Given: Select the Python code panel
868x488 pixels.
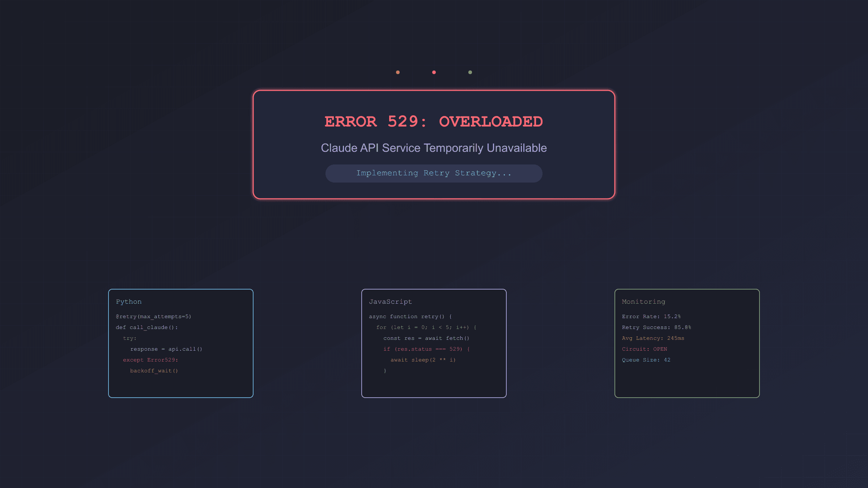Looking at the screenshot, I should click(x=180, y=343).
